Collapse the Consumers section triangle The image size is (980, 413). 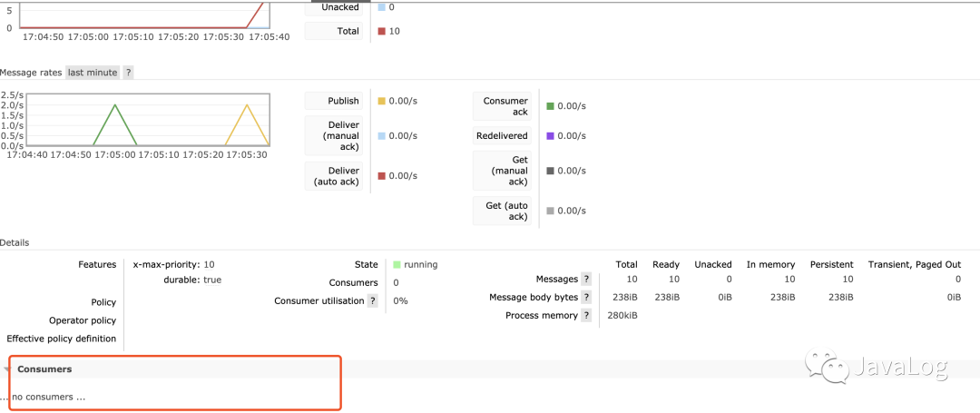(8, 369)
